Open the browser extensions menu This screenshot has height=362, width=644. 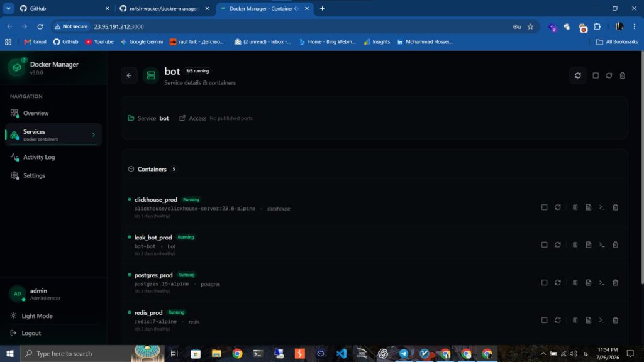(x=597, y=26)
